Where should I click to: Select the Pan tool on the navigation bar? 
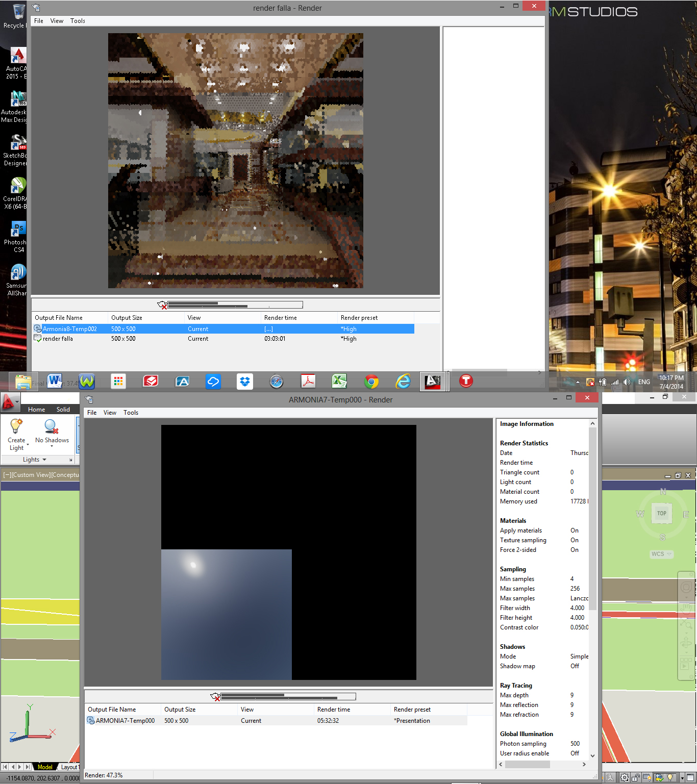point(686,610)
